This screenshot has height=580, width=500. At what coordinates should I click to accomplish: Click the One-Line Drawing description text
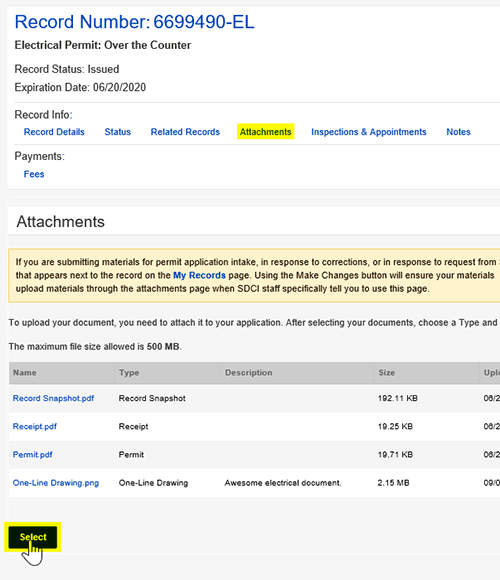pos(283,483)
